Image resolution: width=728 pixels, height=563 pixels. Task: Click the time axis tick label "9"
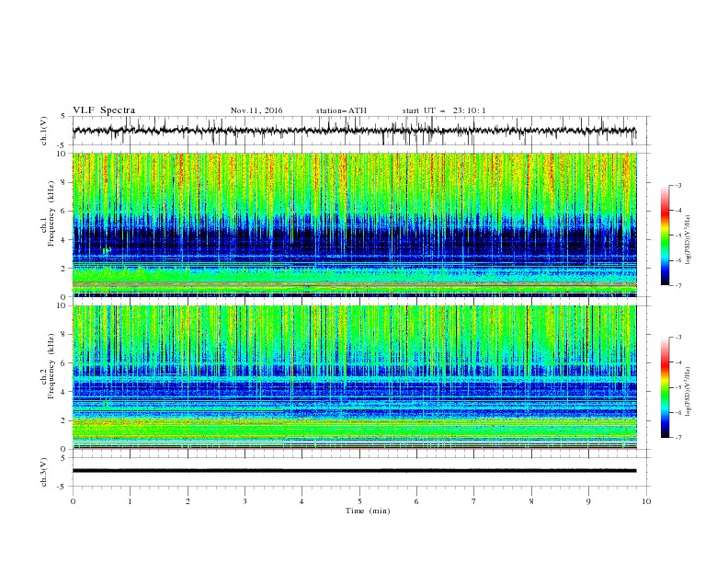pos(588,501)
